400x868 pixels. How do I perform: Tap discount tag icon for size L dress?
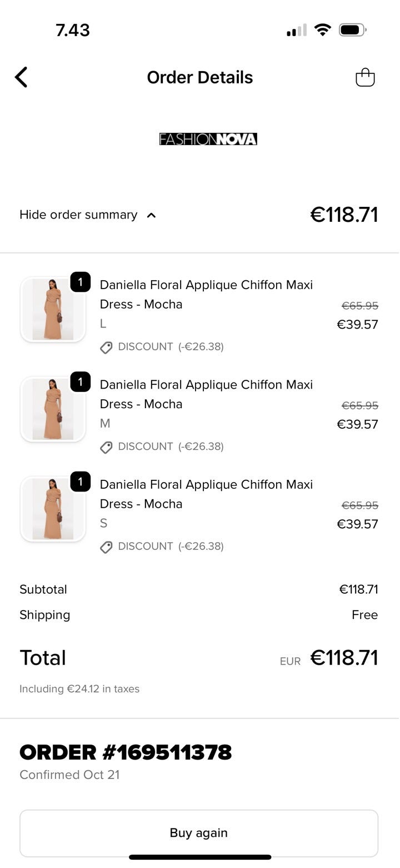106,348
